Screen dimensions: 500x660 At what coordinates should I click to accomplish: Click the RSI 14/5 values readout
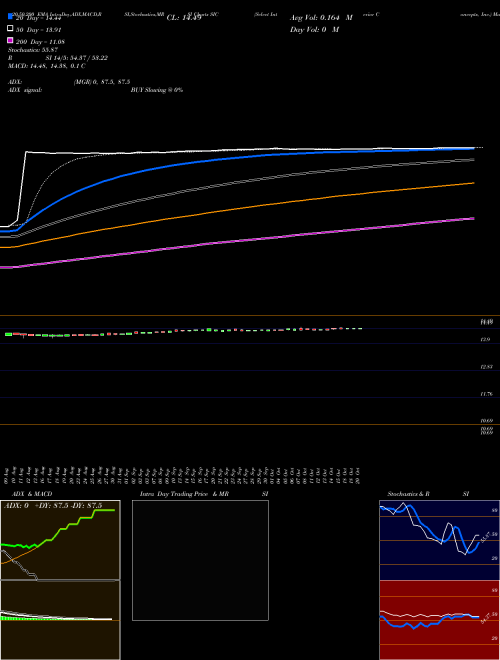tap(76, 58)
